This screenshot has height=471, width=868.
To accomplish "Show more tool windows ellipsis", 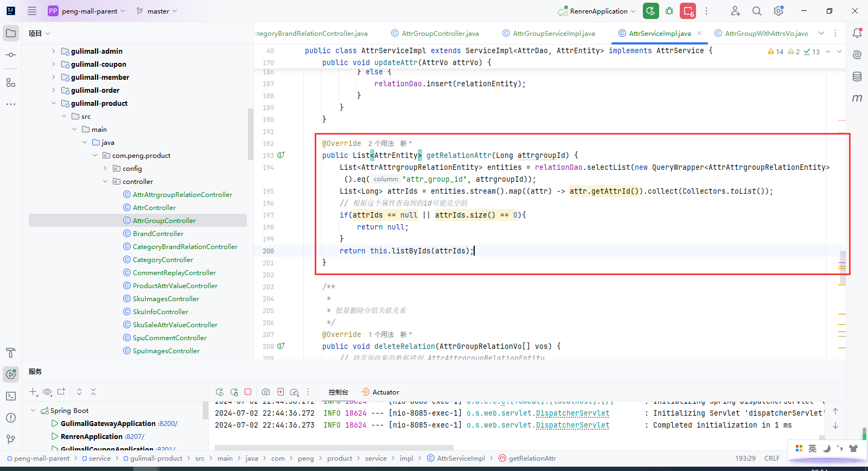I will click(11, 104).
